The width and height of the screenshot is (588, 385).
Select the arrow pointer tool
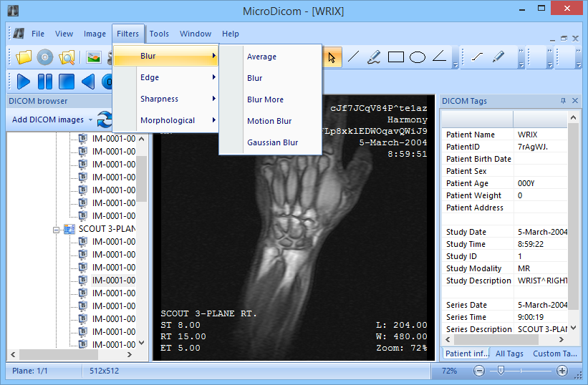[x=332, y=57]
